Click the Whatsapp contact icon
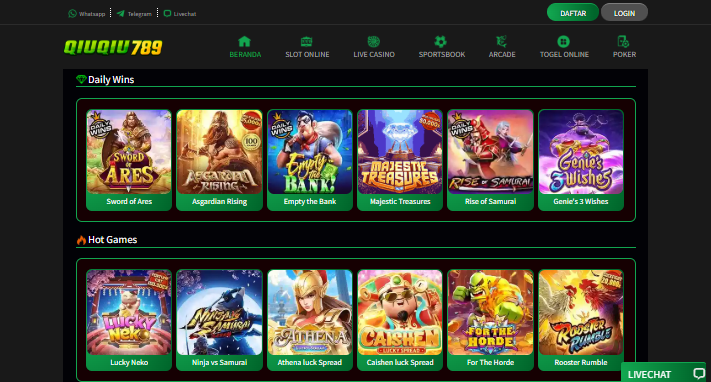 (72, 14)
